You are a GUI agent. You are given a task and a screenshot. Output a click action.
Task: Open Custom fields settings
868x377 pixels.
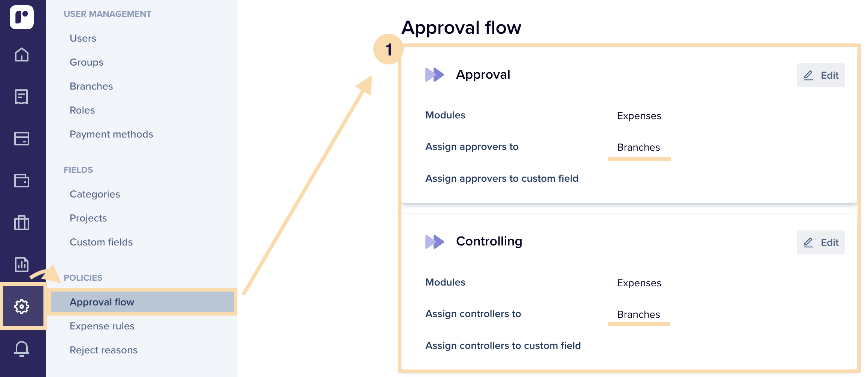[x=101, y=242]
